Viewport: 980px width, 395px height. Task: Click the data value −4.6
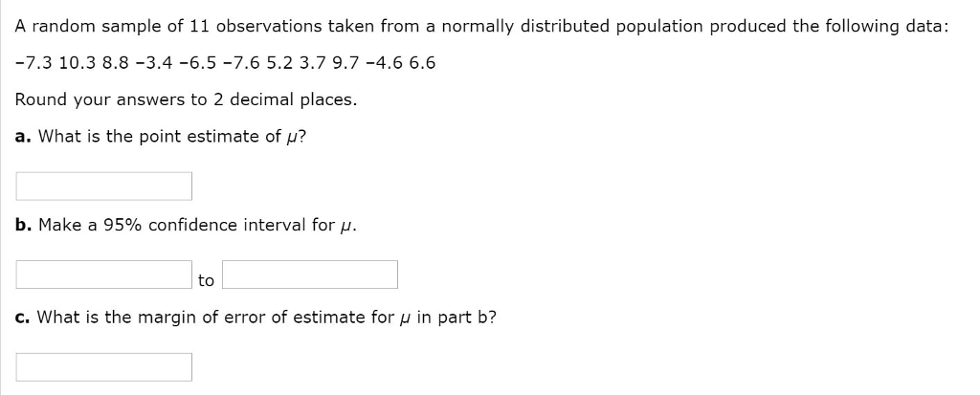[x=384, y=63]
